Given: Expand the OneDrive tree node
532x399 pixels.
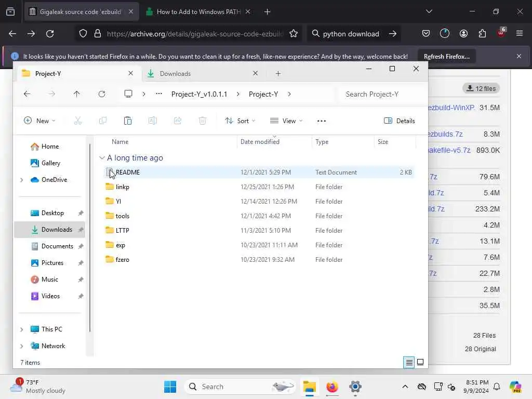Looking at the screenshot, I should click(22, 180).
